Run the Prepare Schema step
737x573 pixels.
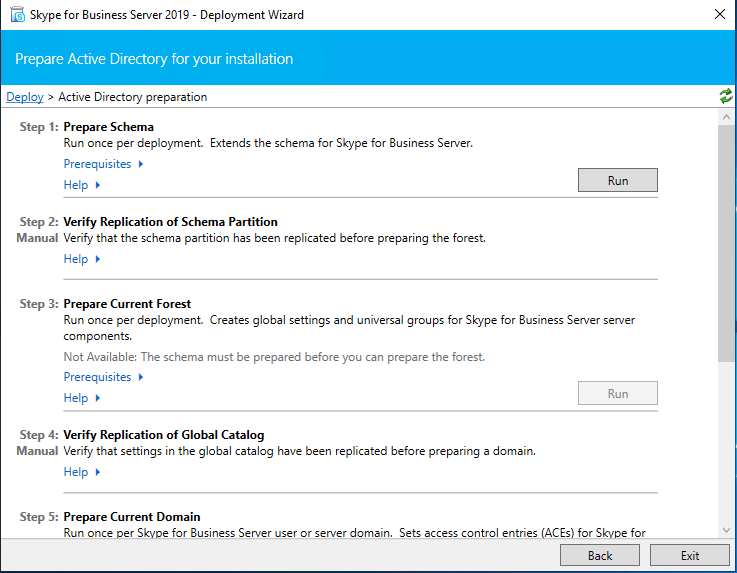(x=617, y=180)
